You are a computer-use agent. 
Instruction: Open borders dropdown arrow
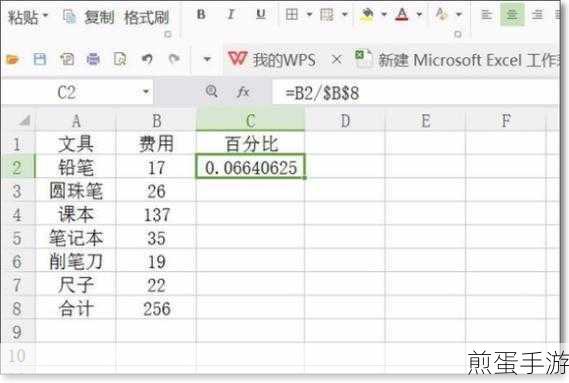pos(309,15)
